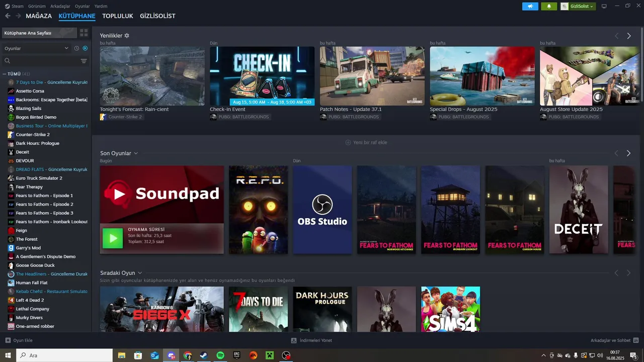Image resolution: width=644 pixels, height=362 pixels.
Task: Open the GİZLİSOLİST profile tab
Action: pyautogui.click(x=157, y=16)
